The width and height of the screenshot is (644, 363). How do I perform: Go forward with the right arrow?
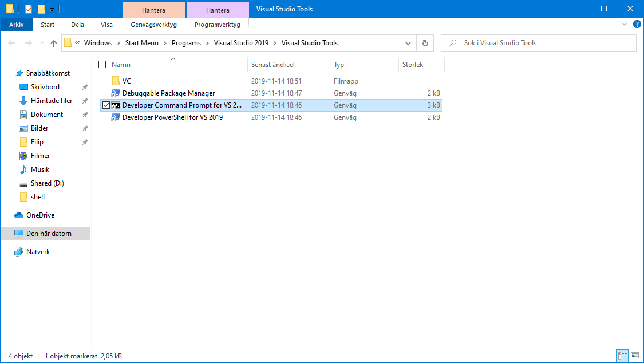[x=28, y=43]
